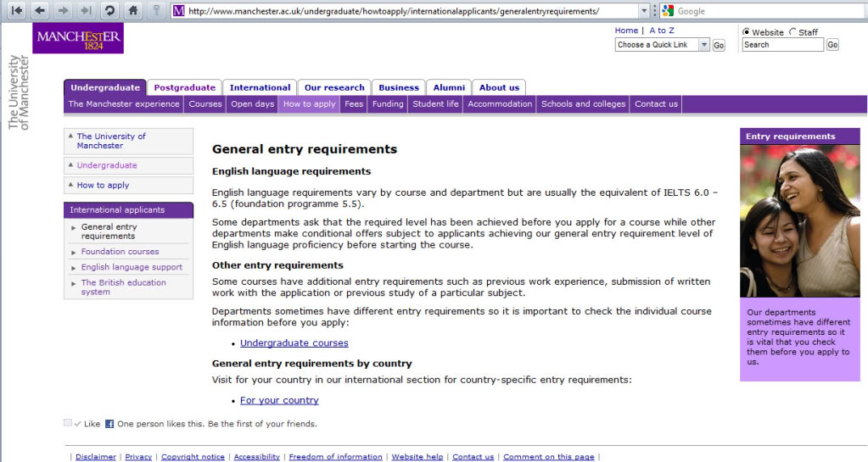Click the key/wand icon in browser toolbar

pos(157,10)
